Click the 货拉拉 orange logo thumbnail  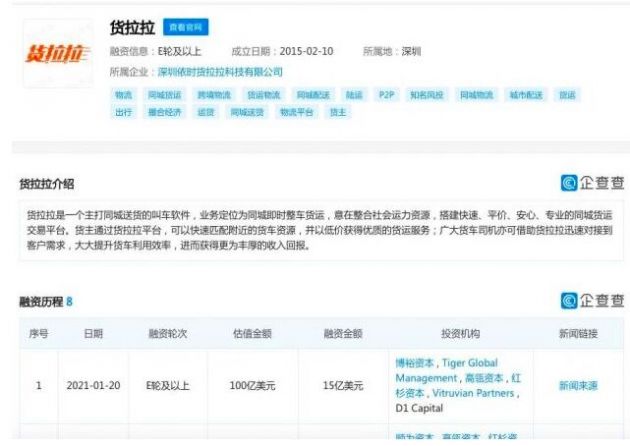(x=58, y=53)
